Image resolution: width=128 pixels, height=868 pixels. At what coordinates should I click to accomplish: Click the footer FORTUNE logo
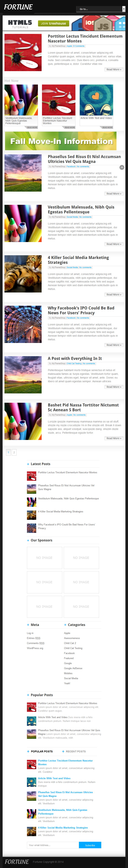[x=17, y=862]
